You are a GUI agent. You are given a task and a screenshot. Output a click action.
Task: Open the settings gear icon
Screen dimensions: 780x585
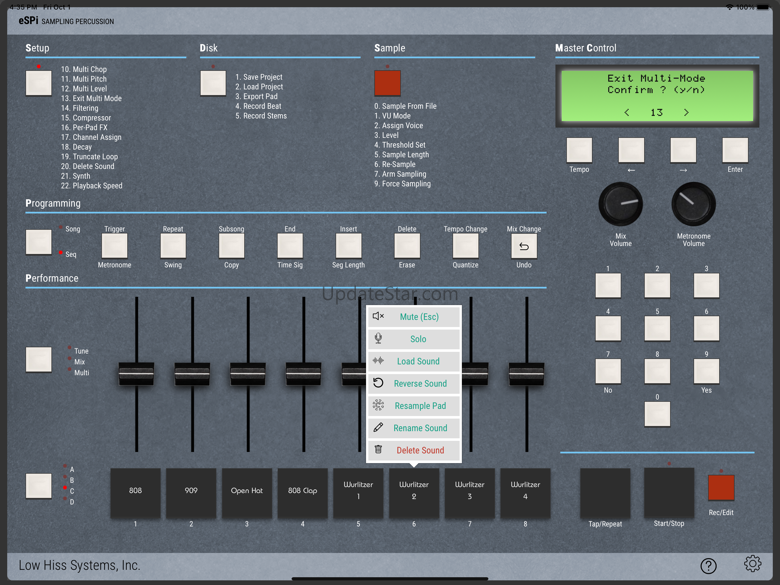click(752, 564)
